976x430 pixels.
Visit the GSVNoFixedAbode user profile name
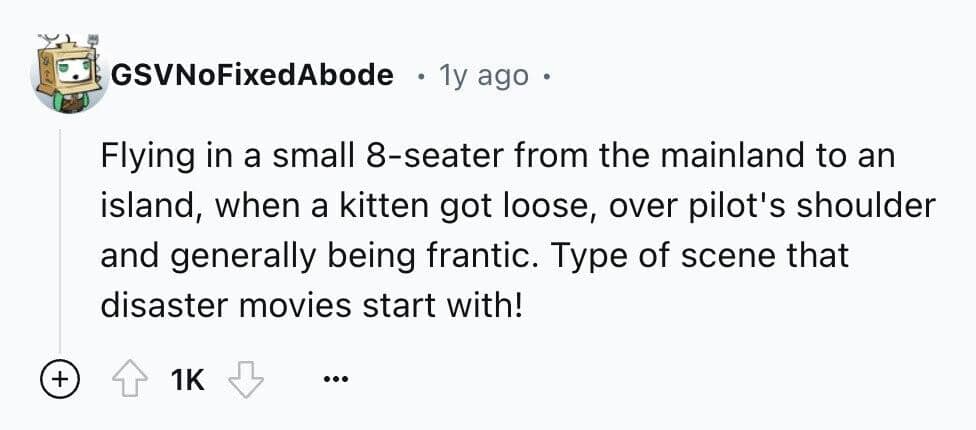252,75
